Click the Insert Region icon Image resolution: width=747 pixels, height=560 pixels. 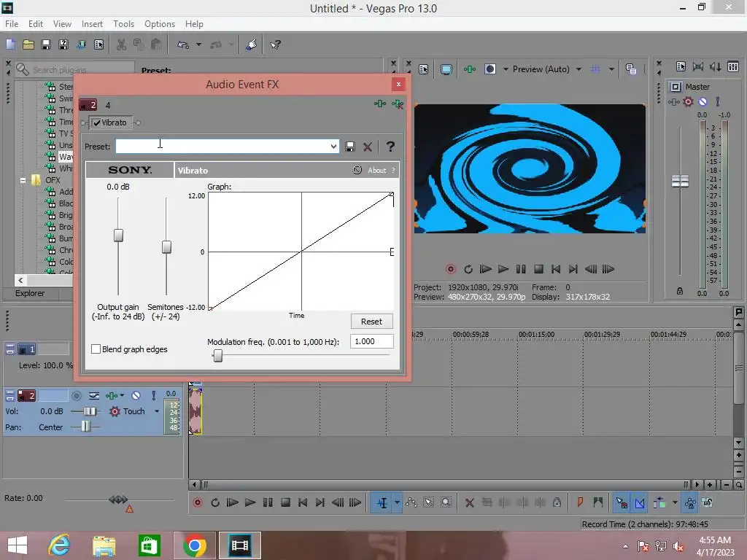tap(598, 502)
